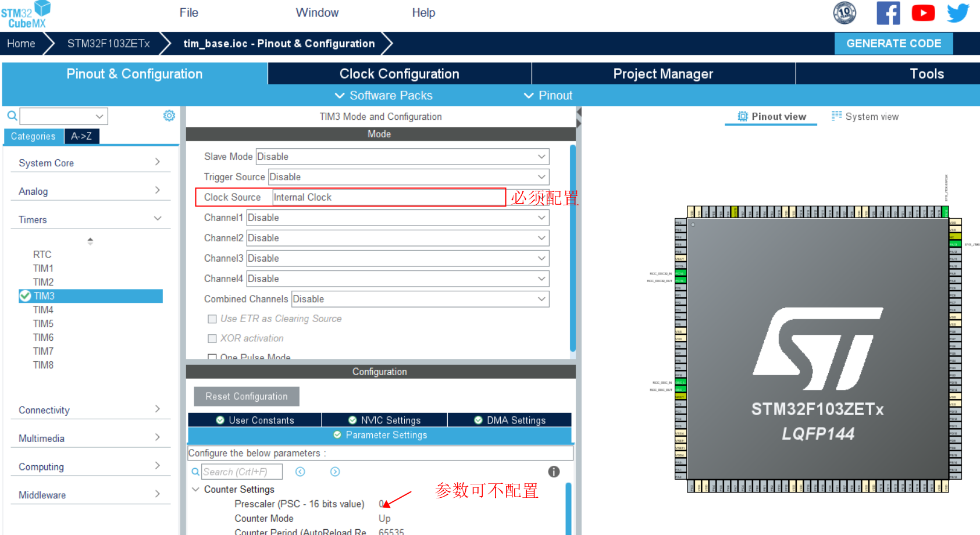Click the Reset Configuration button
The height and width of the screenshot is (535, 980).
coord(246,396)
